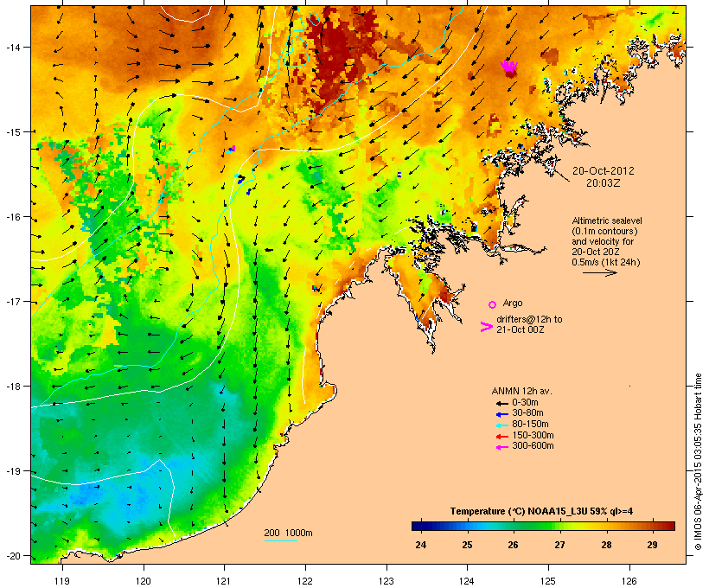Click the latitude axis label -20
The height and width of the screenshot is (588, 709).
13,556
